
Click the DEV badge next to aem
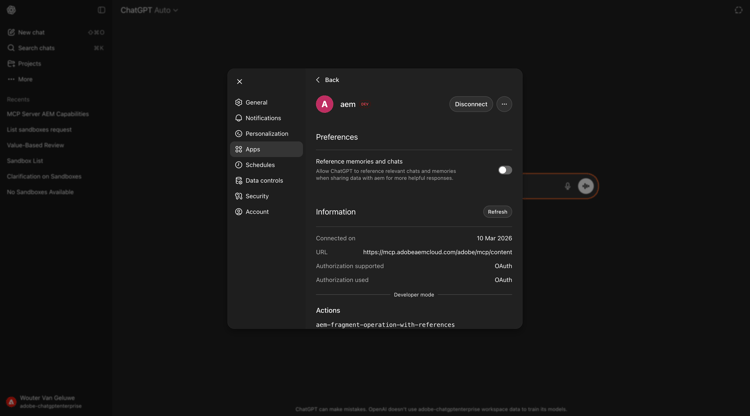(365, 104)
